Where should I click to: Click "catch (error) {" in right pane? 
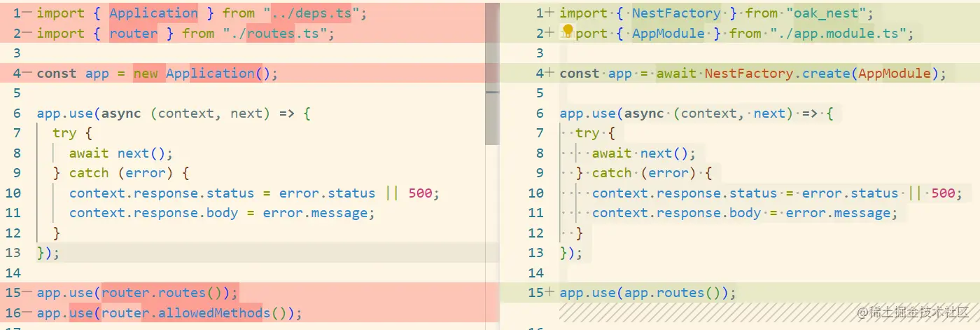coord(652,173)
